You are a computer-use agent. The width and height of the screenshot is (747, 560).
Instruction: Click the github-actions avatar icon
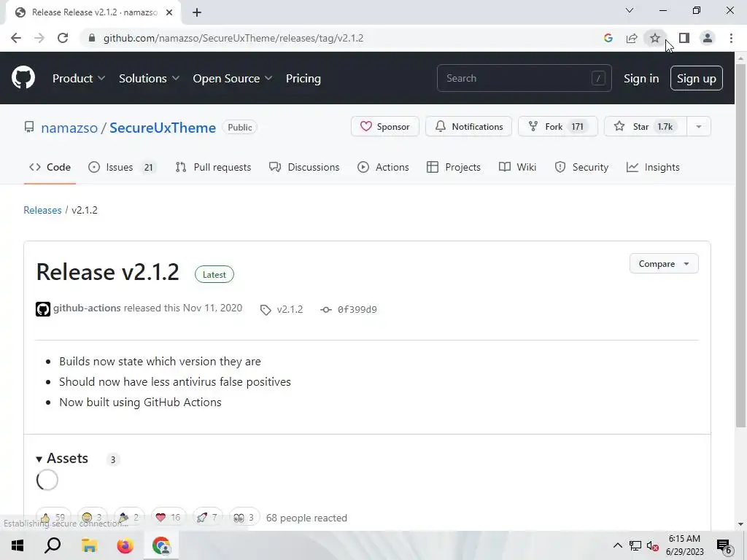(43, 309)
